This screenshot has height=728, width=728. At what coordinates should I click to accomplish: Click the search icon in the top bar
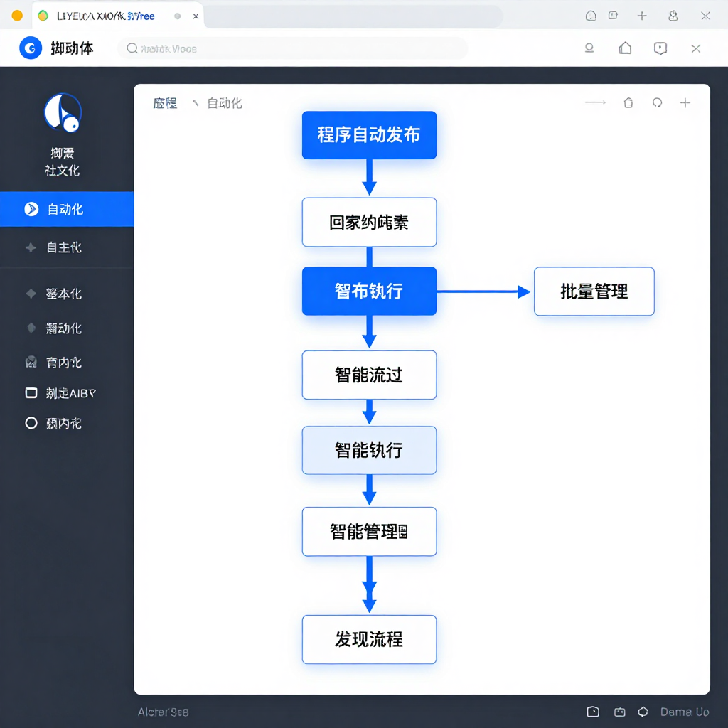tap(131, 48)
